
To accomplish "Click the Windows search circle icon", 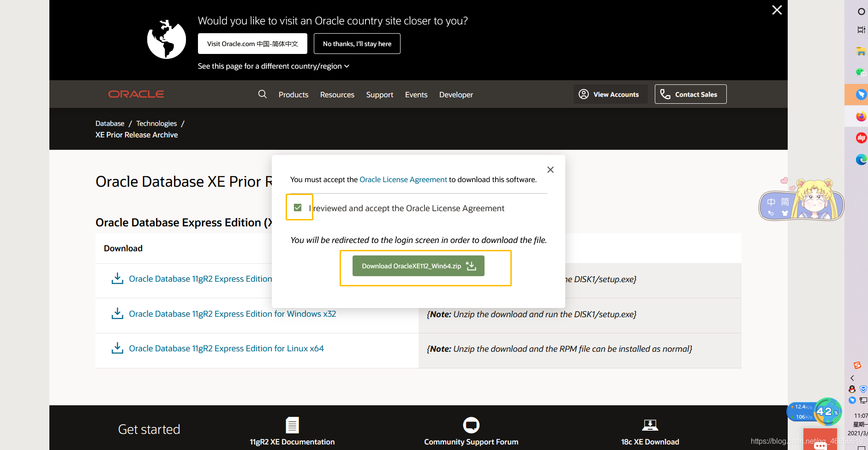I will click(861, 12).
